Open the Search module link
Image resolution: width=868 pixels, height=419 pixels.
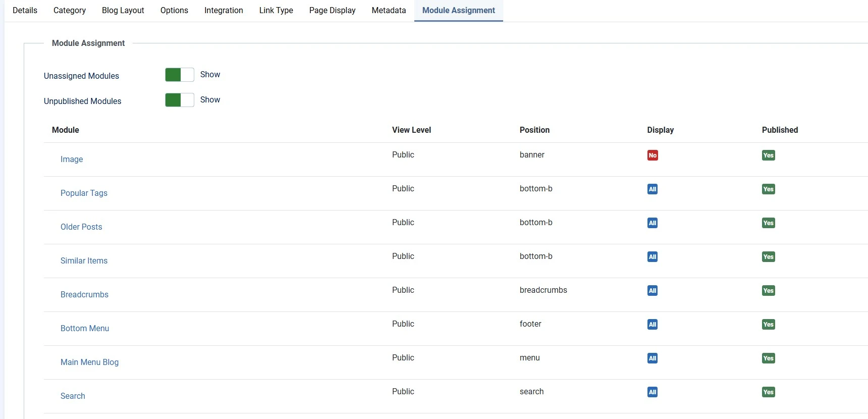[x=73, y=396]
